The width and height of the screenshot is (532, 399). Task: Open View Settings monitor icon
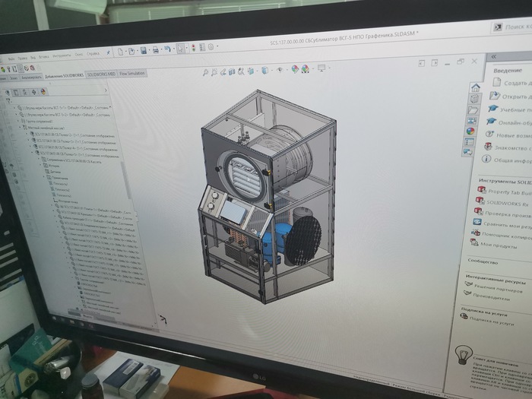click(x=321, y=68)
